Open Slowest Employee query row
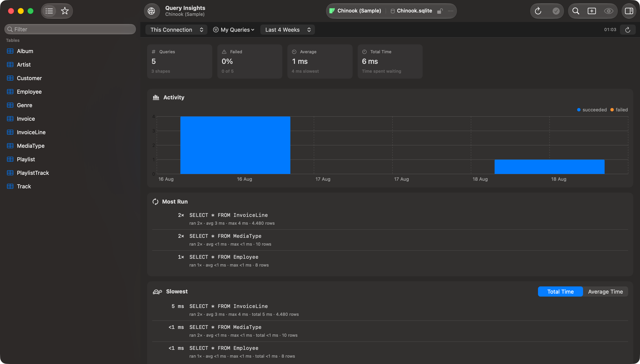 click(x=390, y=352)
